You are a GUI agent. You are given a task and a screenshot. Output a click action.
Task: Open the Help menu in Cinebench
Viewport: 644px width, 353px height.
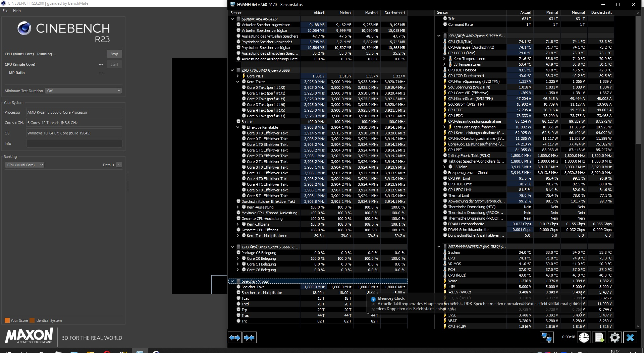click(17, 11)
